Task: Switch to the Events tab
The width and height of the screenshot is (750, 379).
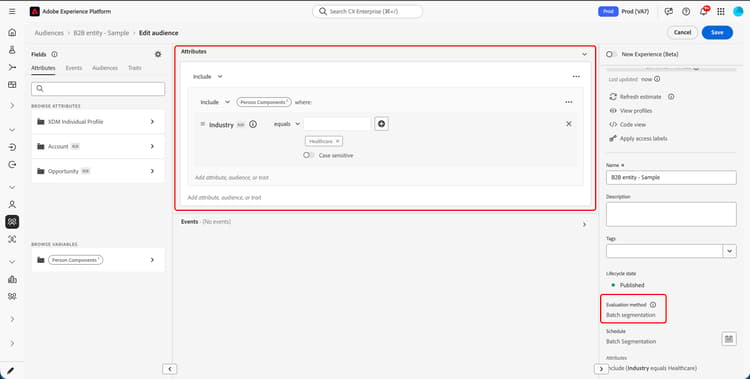Action: [74, 68]
